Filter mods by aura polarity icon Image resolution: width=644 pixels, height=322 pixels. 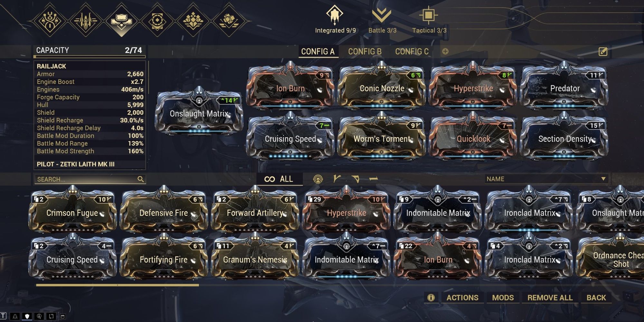[x=318, y=179]
